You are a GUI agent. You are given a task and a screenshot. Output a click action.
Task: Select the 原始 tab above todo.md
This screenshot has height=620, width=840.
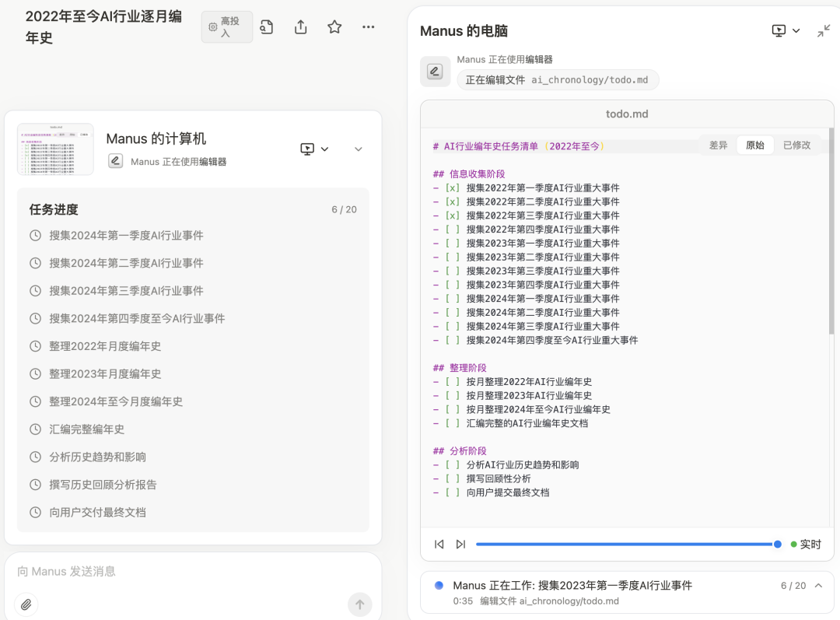755,145
